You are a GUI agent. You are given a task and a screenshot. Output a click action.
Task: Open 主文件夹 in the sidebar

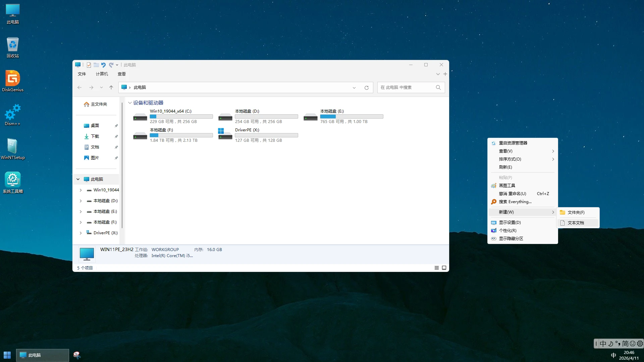tap(96, 104)
